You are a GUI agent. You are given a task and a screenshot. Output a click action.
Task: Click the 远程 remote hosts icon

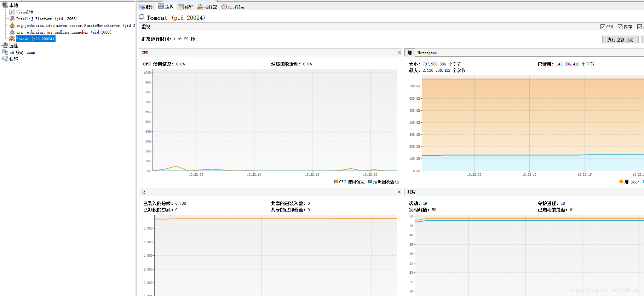coord(5,45)
